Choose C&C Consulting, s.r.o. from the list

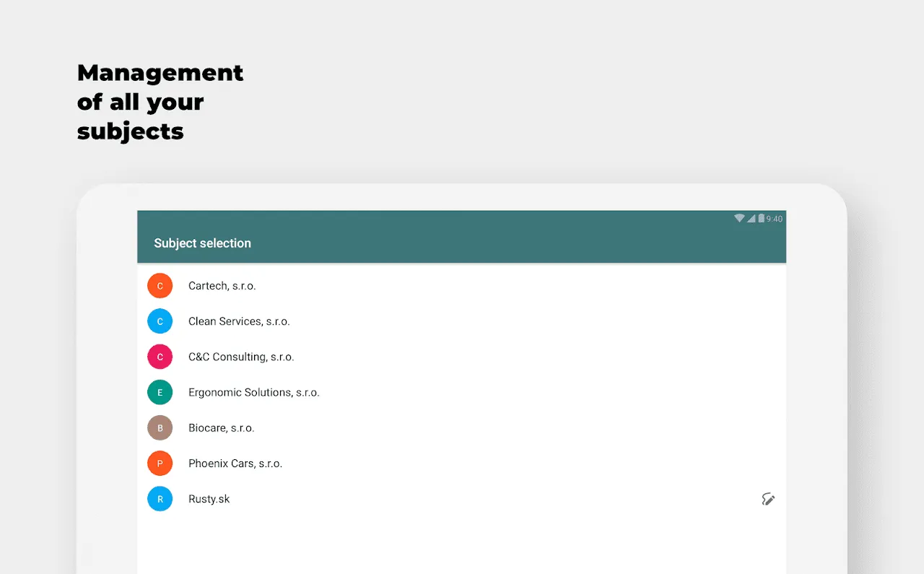click(x=461, y=357)
